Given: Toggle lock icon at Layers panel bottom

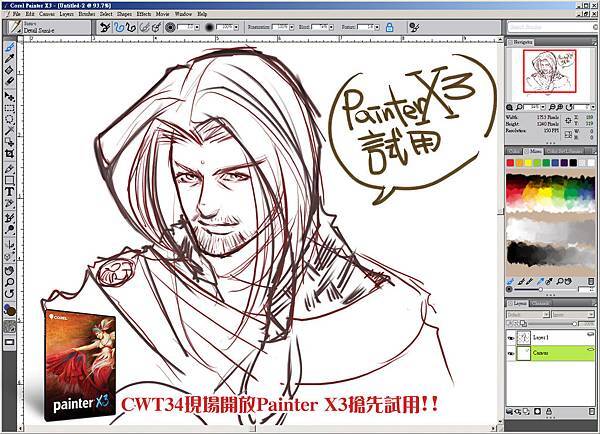Looking at the screenshot, I should (549, 412).
